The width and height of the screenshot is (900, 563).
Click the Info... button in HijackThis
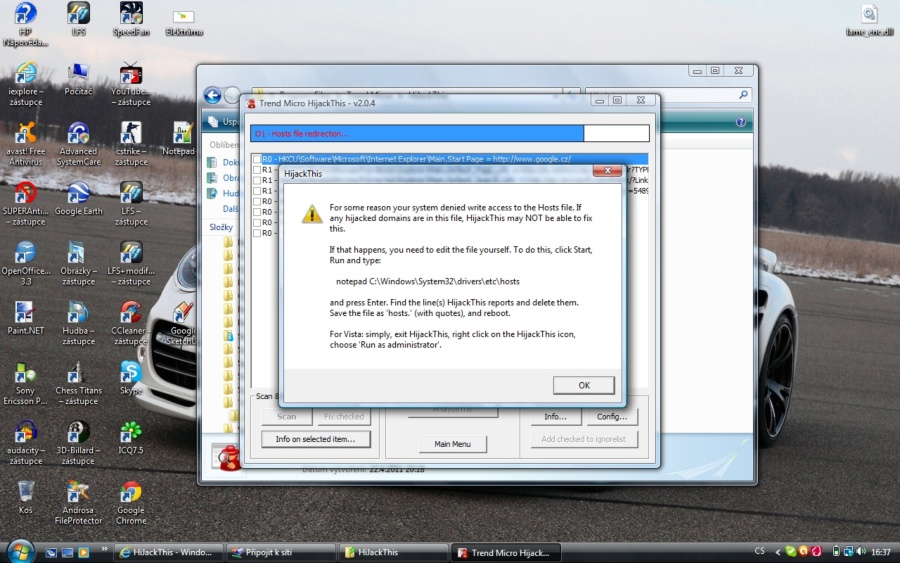[x=555, y=417]
